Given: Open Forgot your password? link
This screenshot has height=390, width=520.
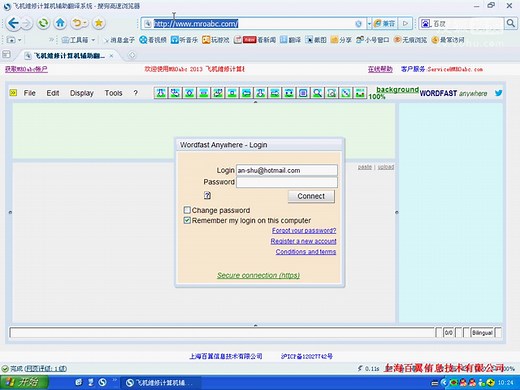Looking at the screenshot, I should 304,230.
